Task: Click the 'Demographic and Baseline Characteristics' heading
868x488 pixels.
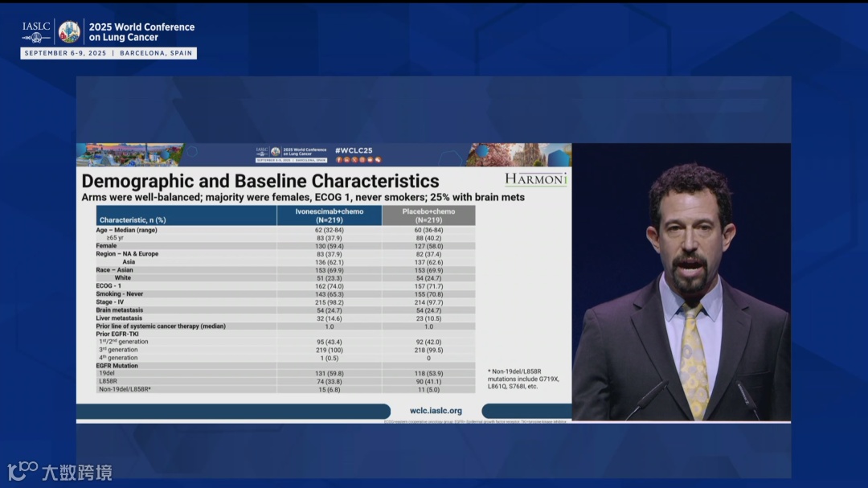Action: (x=260, y=181)
